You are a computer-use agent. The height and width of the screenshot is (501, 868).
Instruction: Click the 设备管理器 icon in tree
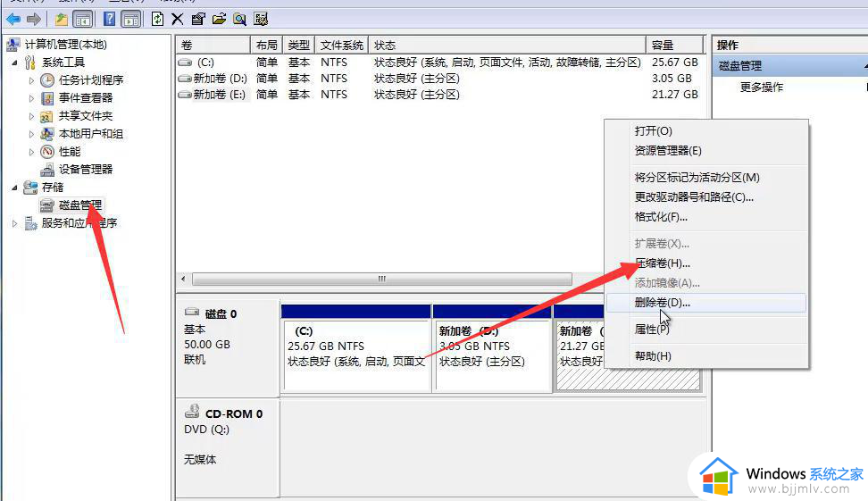pos(47,170)
